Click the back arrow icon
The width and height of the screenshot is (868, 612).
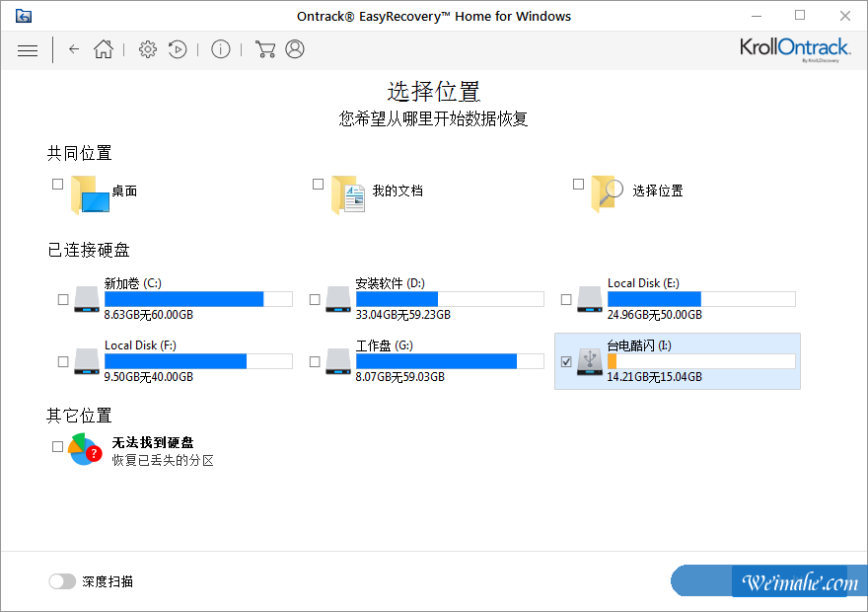click(74, 49)
